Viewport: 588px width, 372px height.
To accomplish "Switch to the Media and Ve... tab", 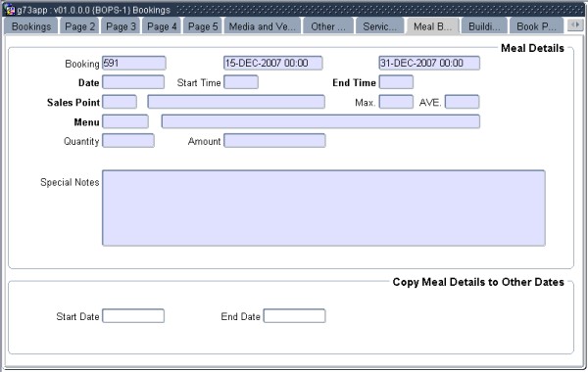I will tap(262, 26).
